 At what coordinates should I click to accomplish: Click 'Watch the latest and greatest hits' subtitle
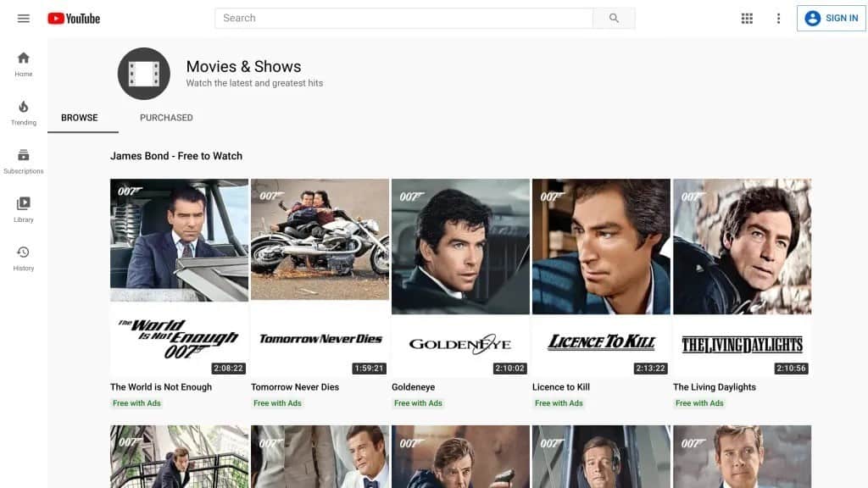pyautogui.click(x=254, y=83)
